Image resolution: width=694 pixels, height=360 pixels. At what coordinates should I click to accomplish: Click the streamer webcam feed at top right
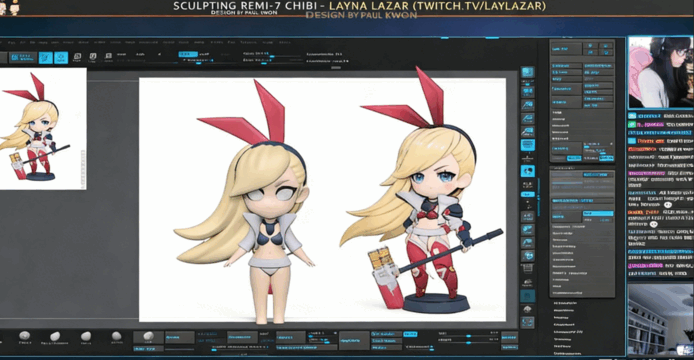(660, 73)
